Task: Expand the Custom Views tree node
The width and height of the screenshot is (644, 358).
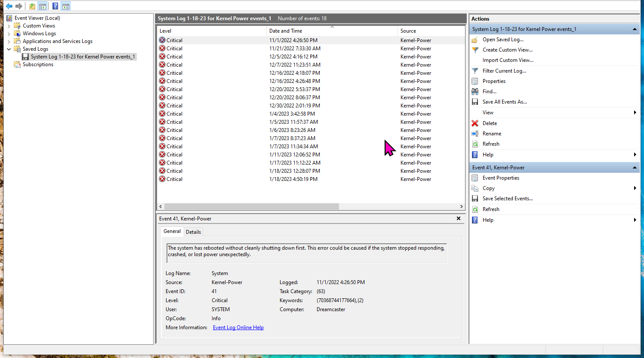Action: (9, 26)
